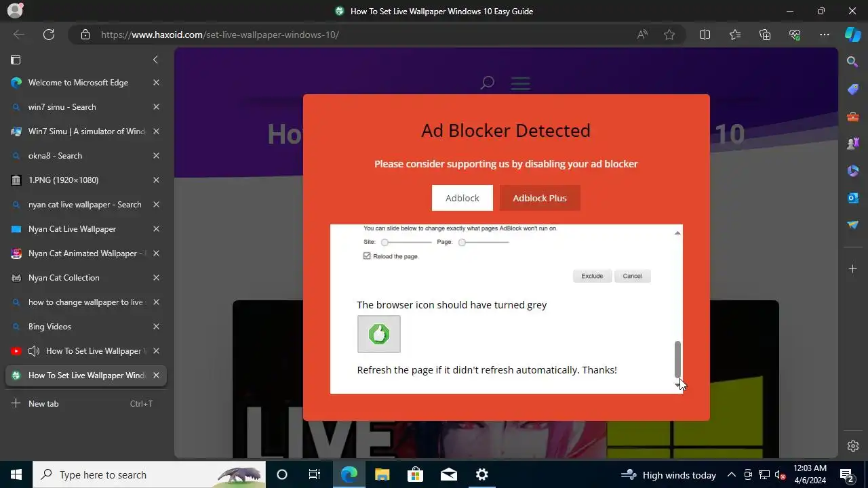Open sidebar Search icon
Viewport: 868px width, 488px height.
click(x=853, y=62)
